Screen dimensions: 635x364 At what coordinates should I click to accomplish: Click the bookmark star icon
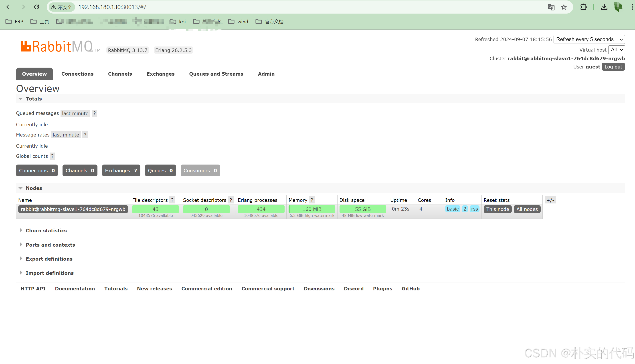[564, 7]
